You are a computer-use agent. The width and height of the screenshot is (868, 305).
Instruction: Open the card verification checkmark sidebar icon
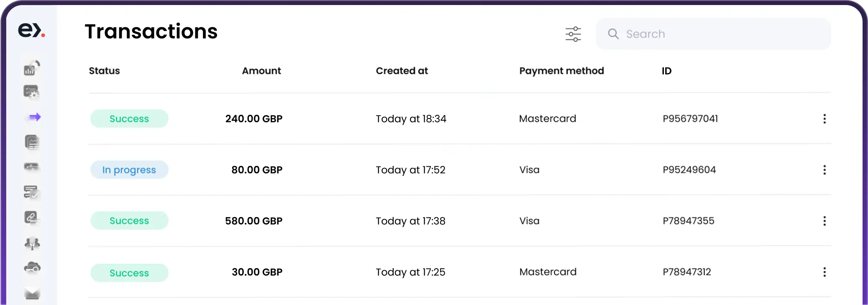click(x=32, y=192)
